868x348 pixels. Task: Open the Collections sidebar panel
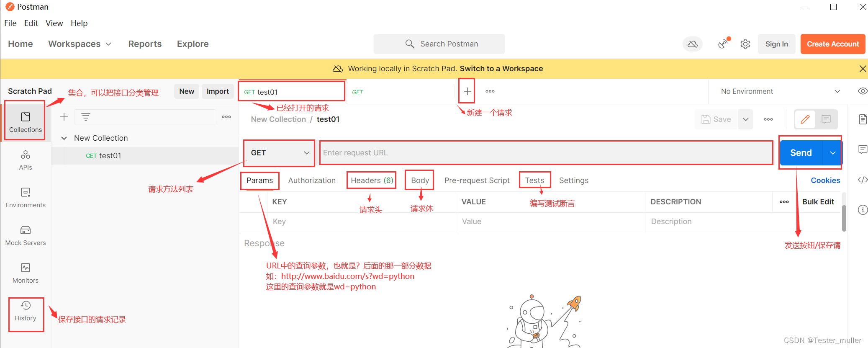pyautogui.click(x=26, y=122)
